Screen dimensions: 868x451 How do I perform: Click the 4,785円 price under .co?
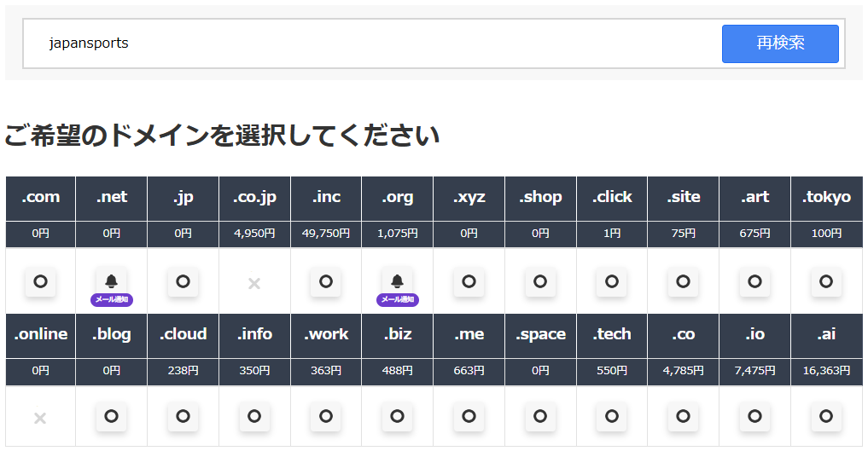coord(683,371)
